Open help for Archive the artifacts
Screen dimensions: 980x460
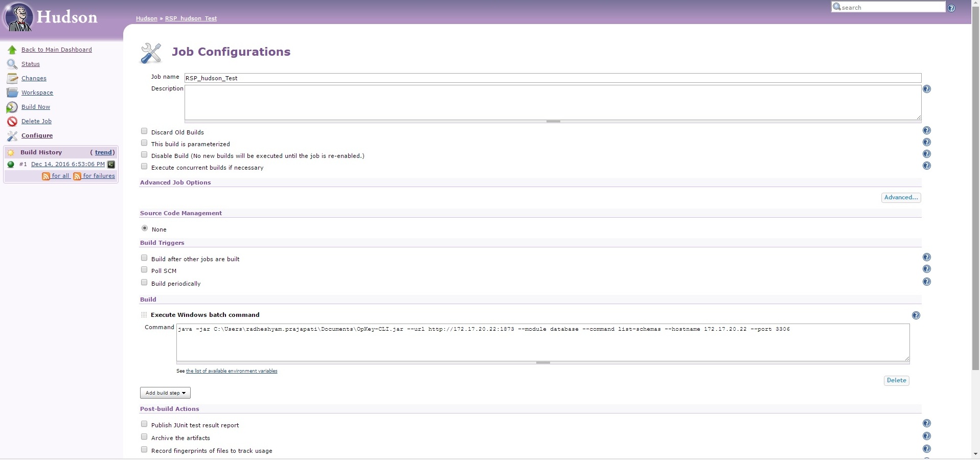coord(927,436)
